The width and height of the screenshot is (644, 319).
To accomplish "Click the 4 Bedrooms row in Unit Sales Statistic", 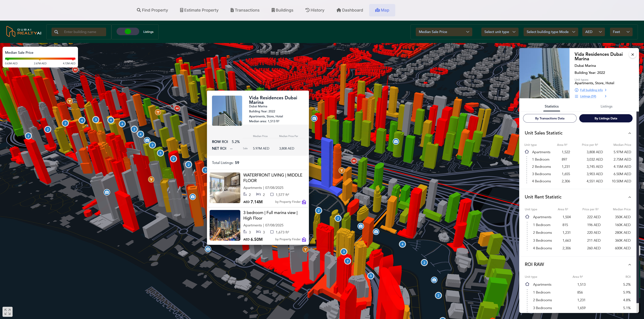I will click(x=577, y=181).
